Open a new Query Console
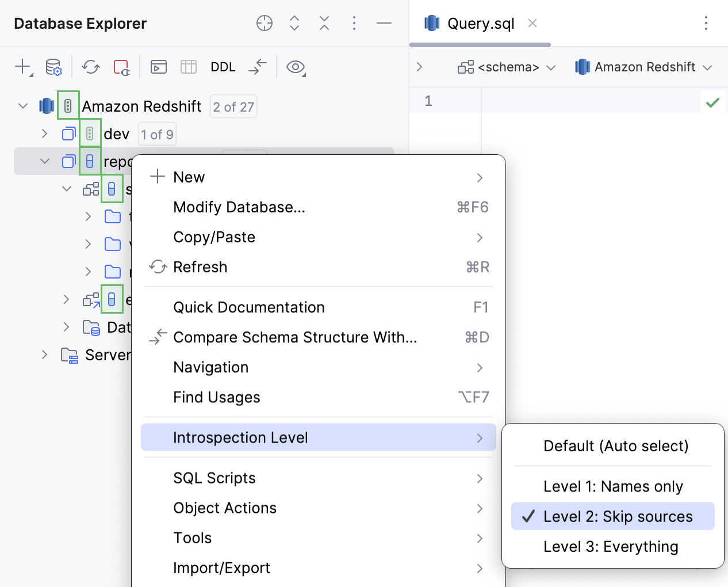728x587 pixels. click(x=158, y=67)
